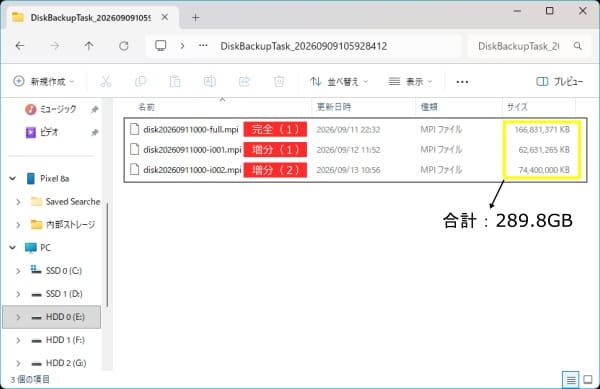Expand the SSD 0 (C:) drive node
The image size is (600, 389).
click(18, 271)
